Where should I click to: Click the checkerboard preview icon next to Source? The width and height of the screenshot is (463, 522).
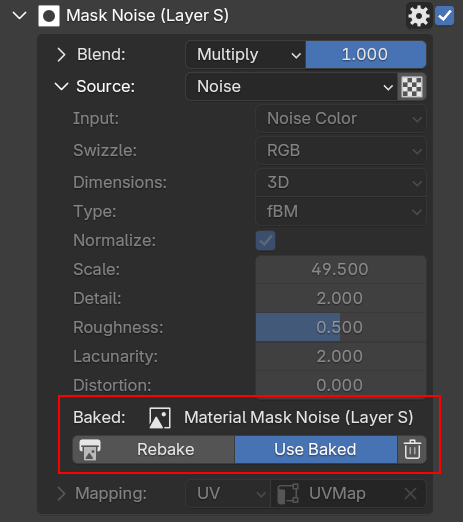click(x=412, y=87)
